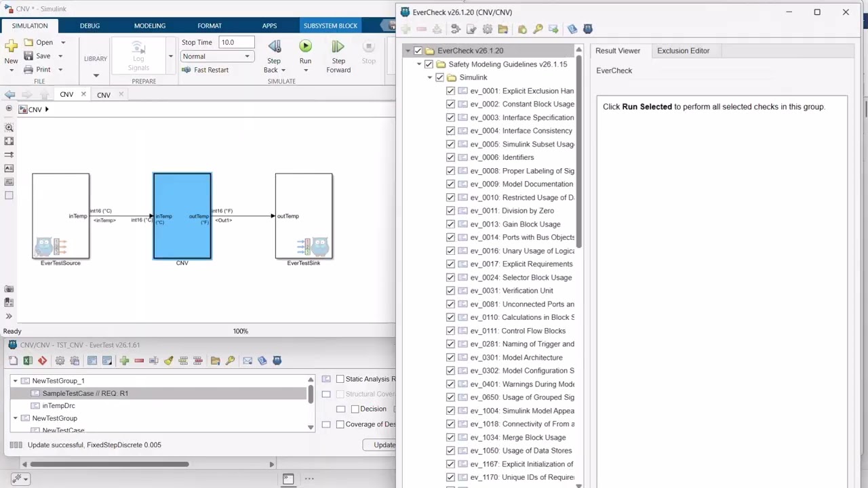Open simulation mode Normal dropdown

(217, 56)
